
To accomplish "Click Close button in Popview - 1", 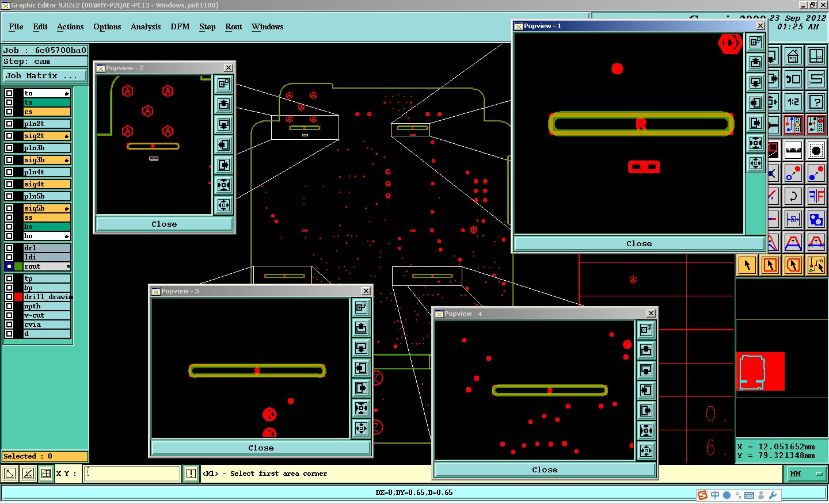I will pyautogui.click(x=639, y=244).
